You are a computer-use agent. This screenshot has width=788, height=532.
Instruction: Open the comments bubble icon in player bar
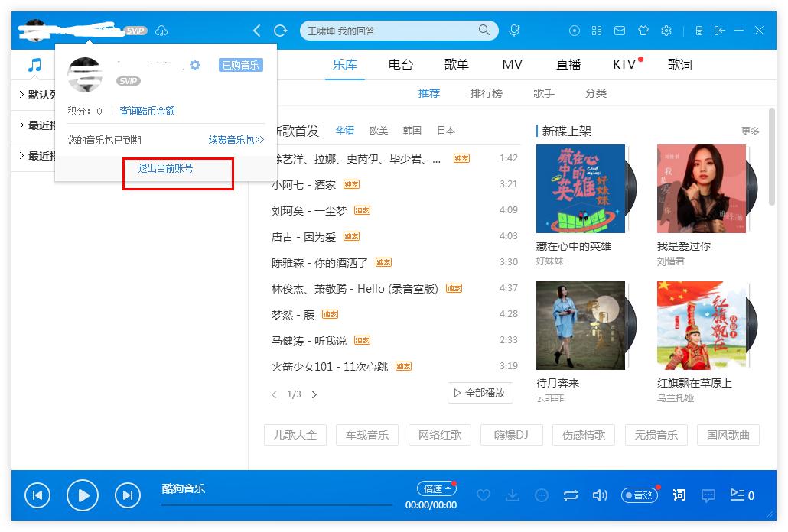coord(708,495)
